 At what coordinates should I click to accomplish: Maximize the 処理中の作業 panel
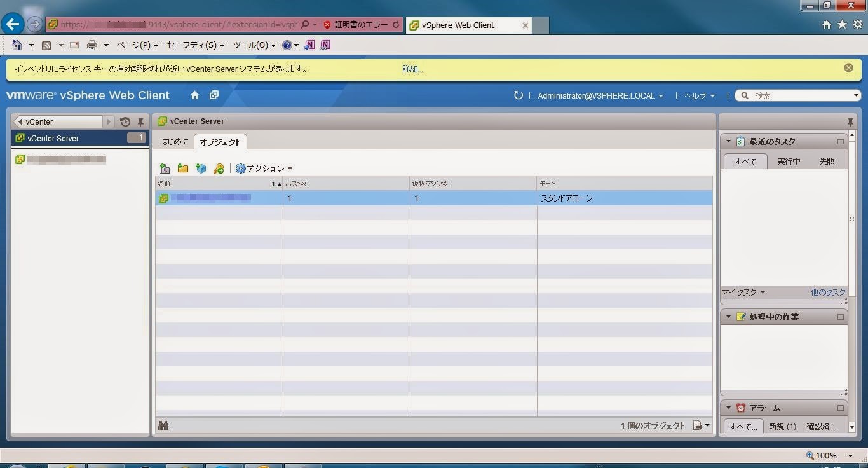point(841,317)
